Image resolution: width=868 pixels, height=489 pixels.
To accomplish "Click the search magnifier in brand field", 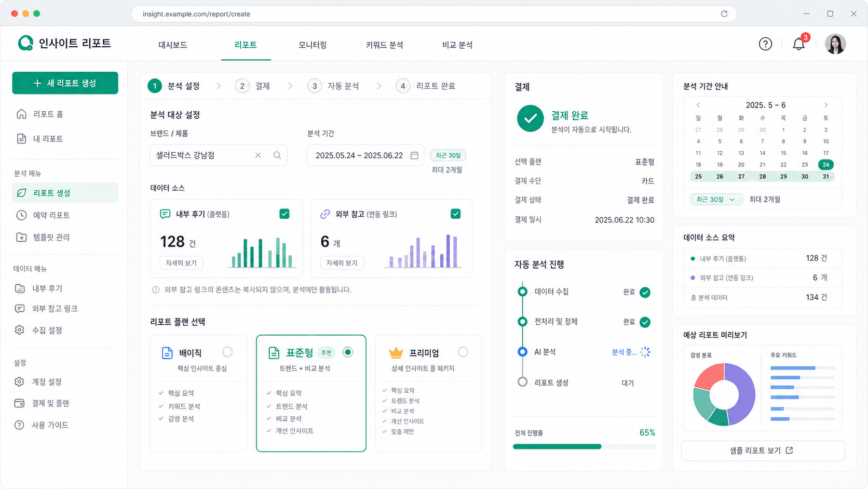I will point(277,155).
